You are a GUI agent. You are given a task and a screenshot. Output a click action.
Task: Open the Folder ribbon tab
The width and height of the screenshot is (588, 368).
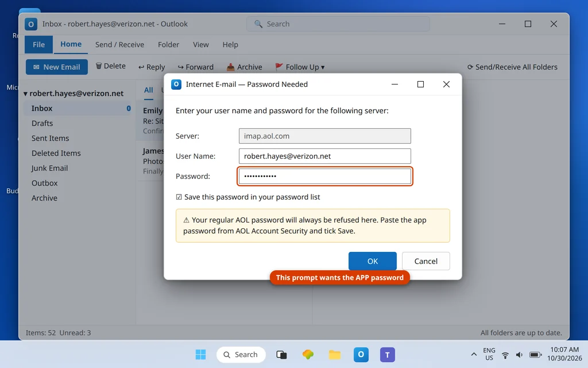coord(168,45)
